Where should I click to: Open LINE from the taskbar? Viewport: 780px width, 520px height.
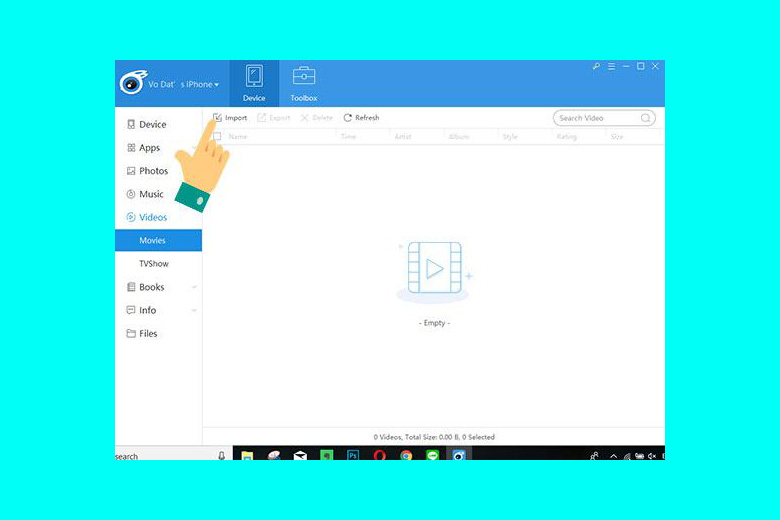click(x=432, y=455)
